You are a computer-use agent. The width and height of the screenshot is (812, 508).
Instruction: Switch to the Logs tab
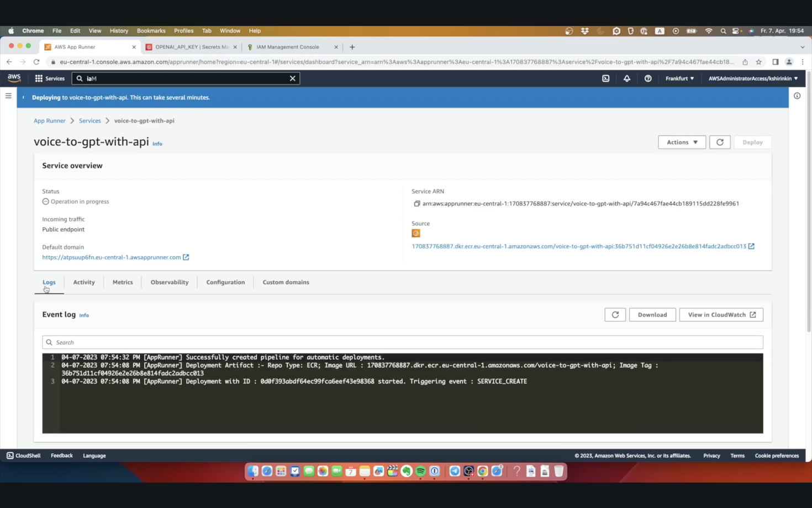click(x=49, y=282)
